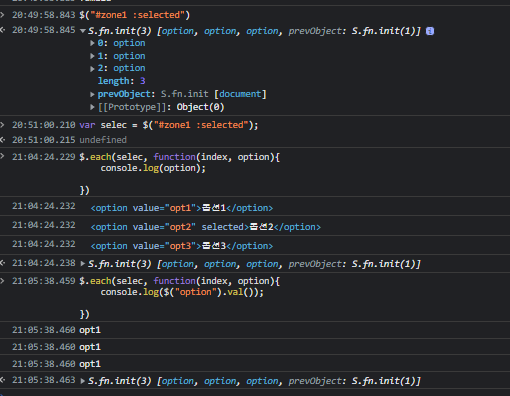Expand the [[Prototype]]: Object(0) property

coord(92,107)
